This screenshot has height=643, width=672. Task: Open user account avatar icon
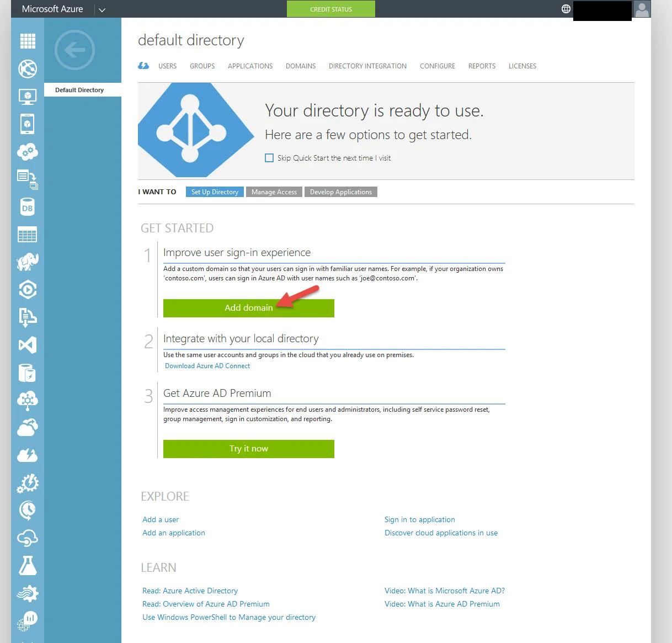pyautogui.click(x=642, y=9)
